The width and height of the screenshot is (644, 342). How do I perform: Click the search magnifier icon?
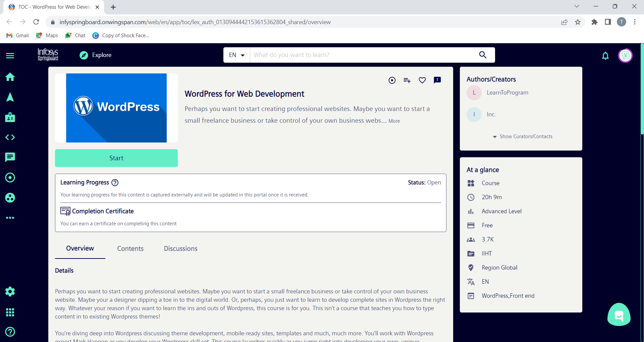click(x=483, y=55)
